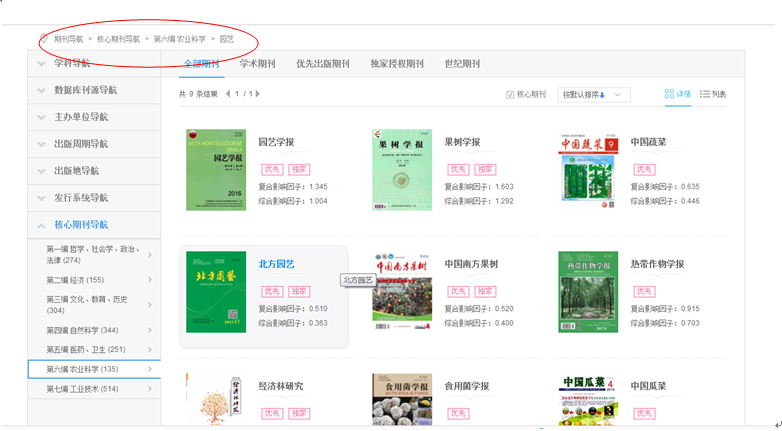Click 核心期刊导航 in the breadcrumb
782x431 pixels.
tap(119, 39)
